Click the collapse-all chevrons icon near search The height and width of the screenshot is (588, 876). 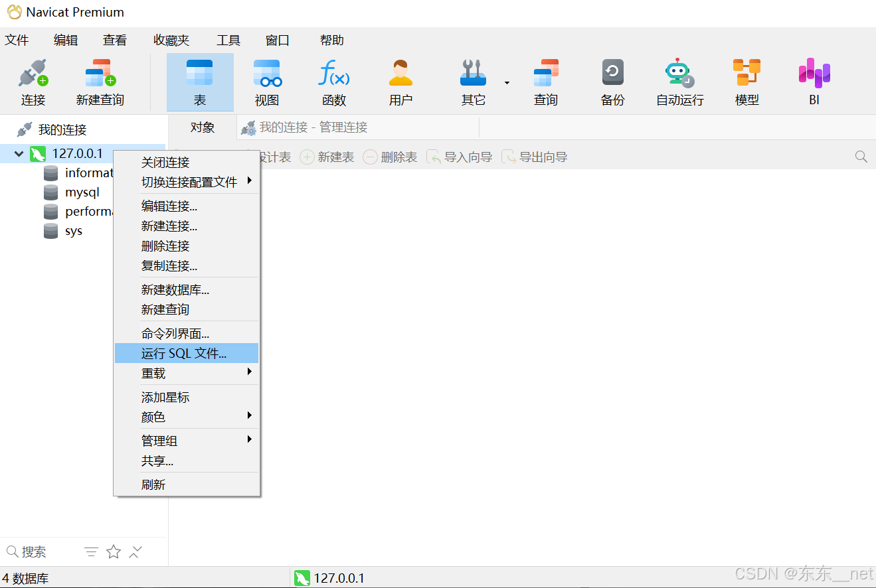[x=135, y=551]
